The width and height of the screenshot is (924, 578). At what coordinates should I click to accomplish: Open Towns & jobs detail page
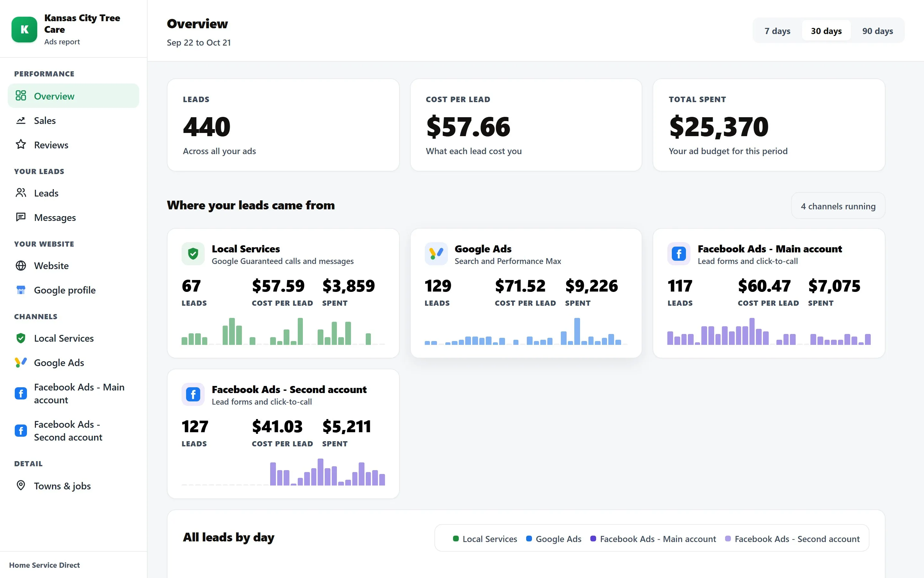click(73, 486)
